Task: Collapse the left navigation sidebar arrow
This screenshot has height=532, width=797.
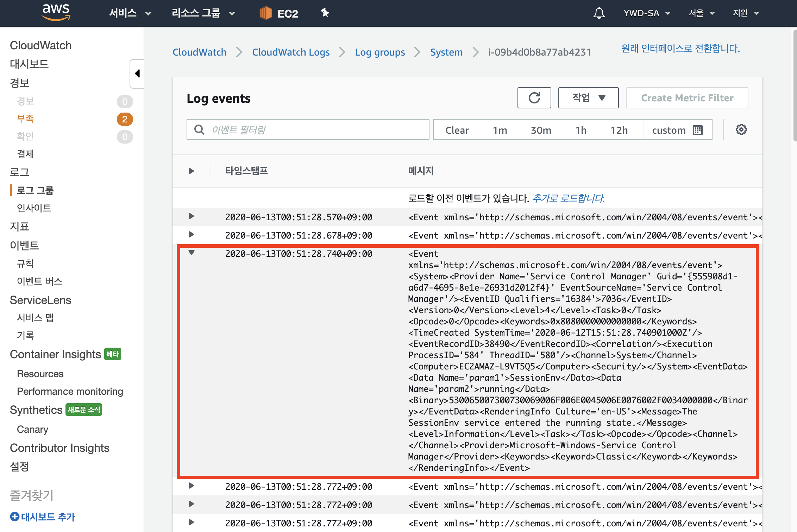Action: [137, 74]
